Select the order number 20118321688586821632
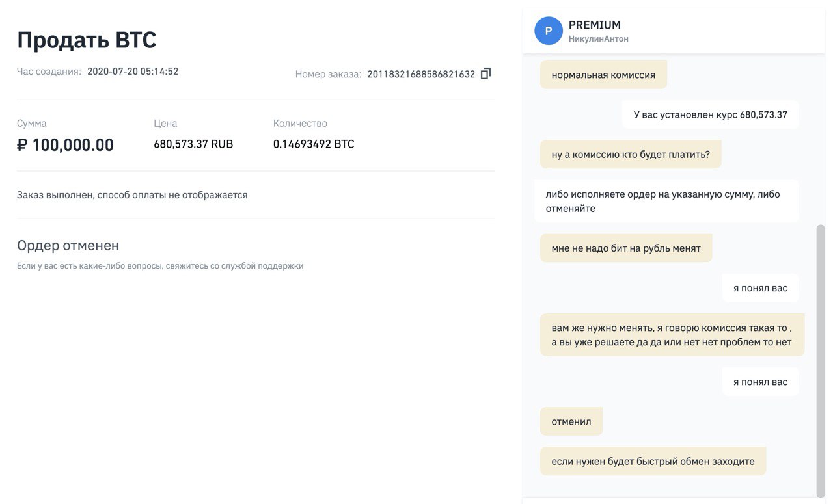The height and width of the screenshot is (504, 833). coord(421,74)
